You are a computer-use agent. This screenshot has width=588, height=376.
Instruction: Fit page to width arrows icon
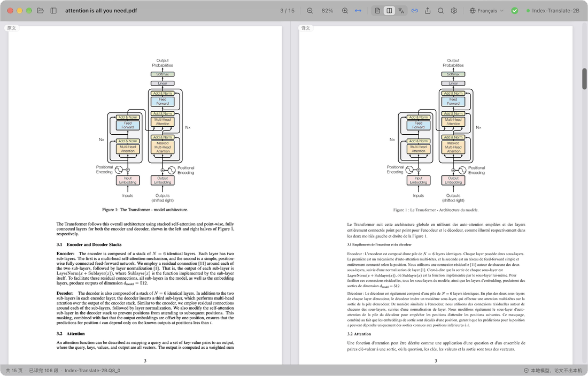tap(358, 11)
